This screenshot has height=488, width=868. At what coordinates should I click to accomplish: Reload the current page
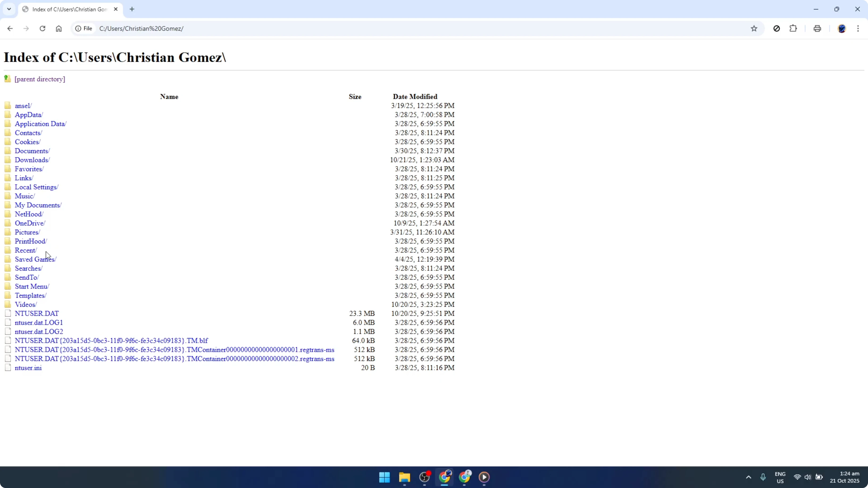[42, 29]
